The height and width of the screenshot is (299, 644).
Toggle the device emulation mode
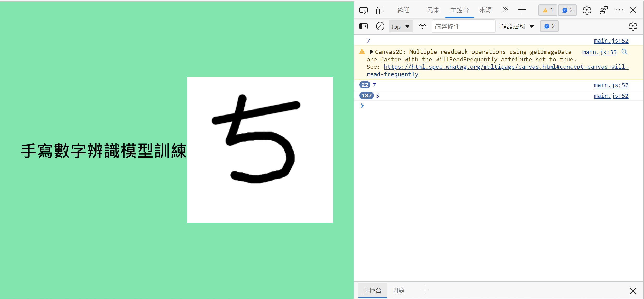pyautogui.click(x=380, y=10)
